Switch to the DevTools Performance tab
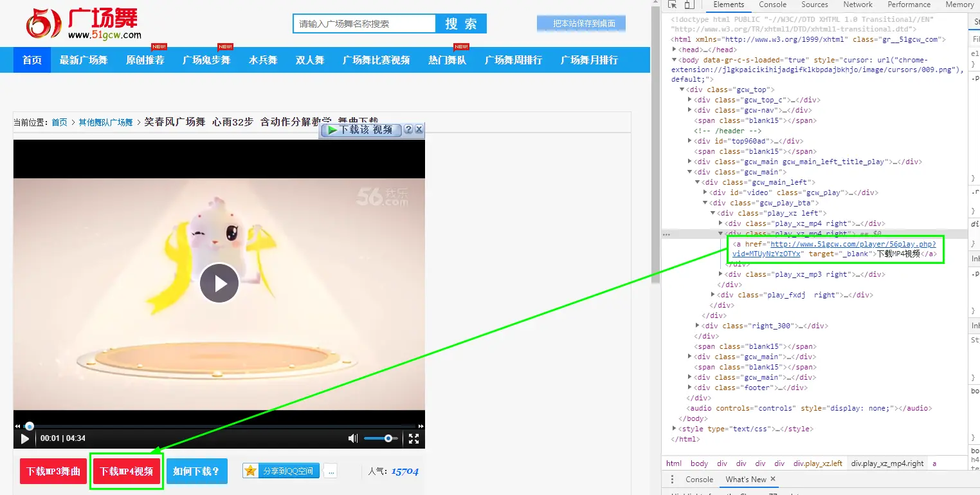This screenshot has width=980, height=495. pos(909,5)
